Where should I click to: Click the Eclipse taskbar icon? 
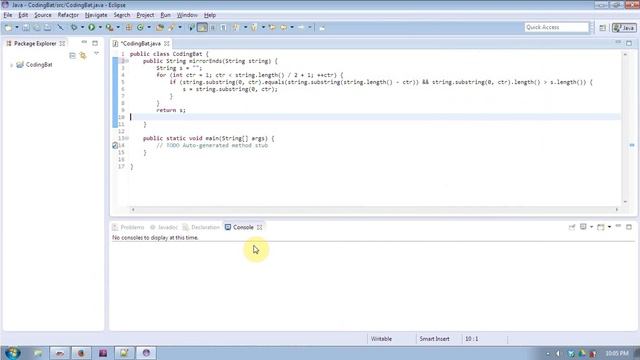coord(146,353)
